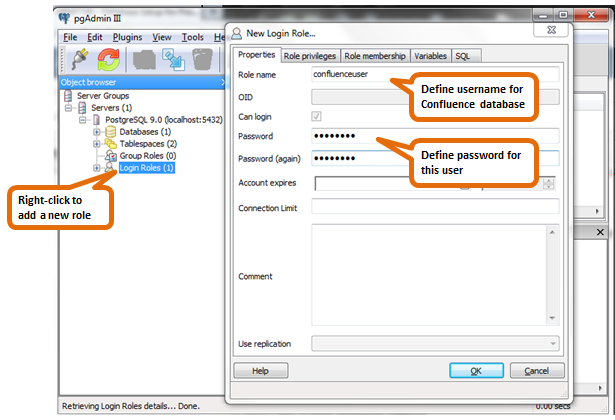Collapse the Servers (1) node
The height and width of the screenshot is (420, 615).
pyautogui.click(x=69, y=108)
